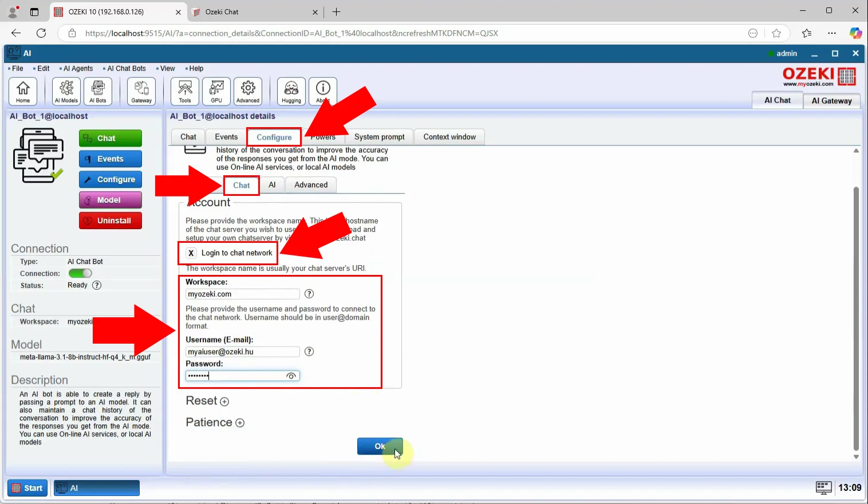Toggle the Connection switch
868x504 pixels.
click(80, 273)
